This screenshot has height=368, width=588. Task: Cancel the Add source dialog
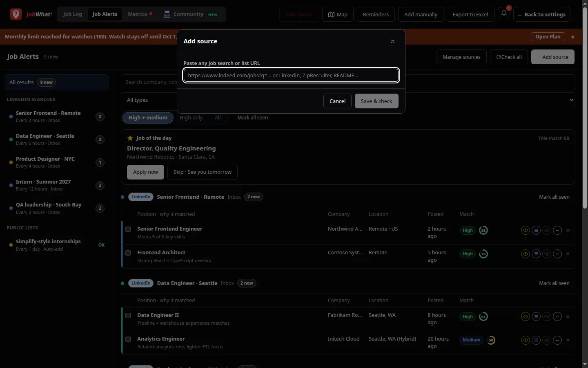coord(337,101)
